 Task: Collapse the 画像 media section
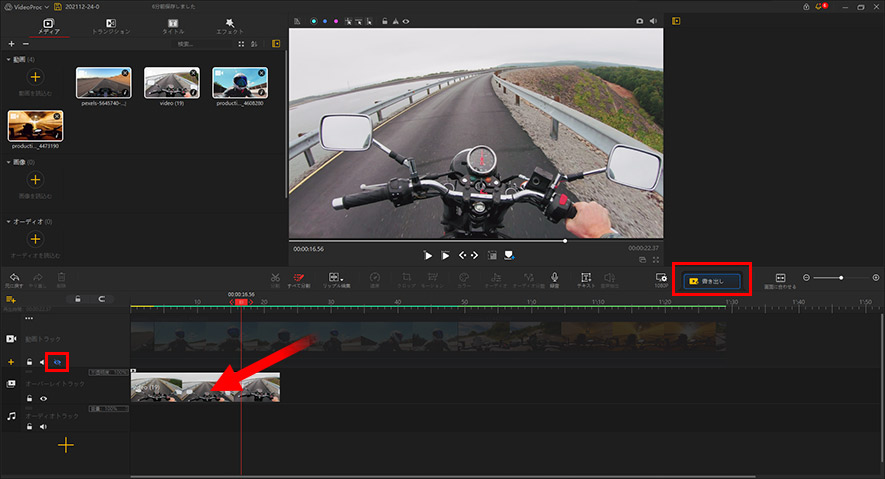8,161
